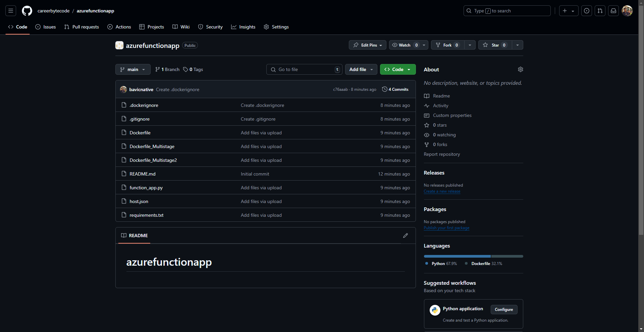Click the Python blue language bar segment
This screenshot has height=332, width=644.
tap(457, 256)
